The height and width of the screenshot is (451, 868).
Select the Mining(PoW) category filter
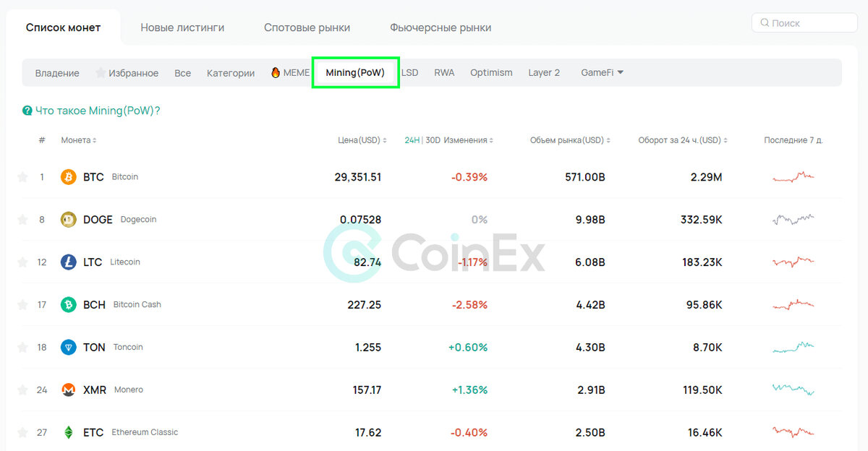[355, 73]
